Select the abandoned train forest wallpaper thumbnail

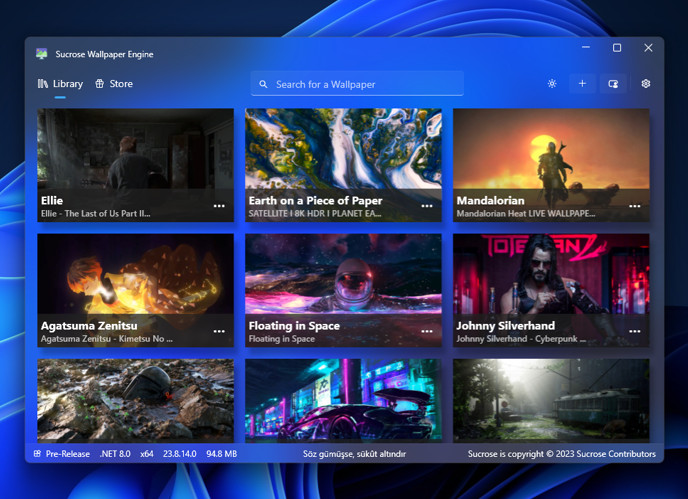point(551,400)
